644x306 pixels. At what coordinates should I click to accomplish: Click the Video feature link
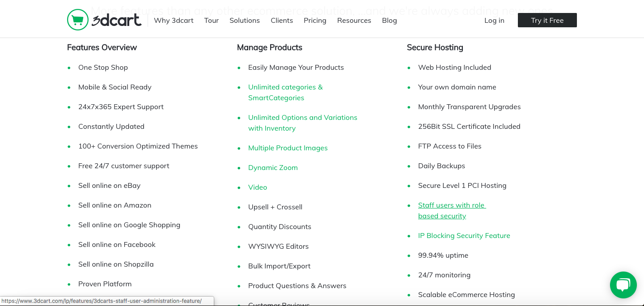click(258, 187)
